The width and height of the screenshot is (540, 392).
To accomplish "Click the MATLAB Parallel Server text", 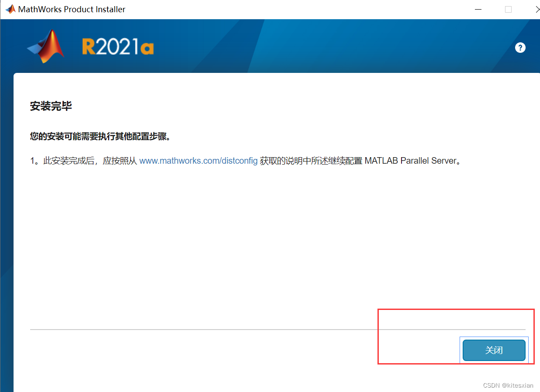I will pos(410,161).
